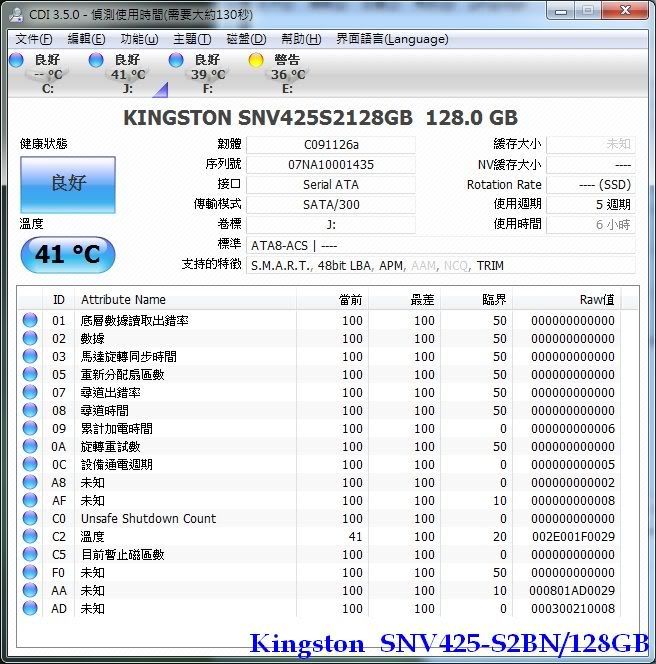This screenshot has width=656, height=664.
Task: Open the 文件(F) menu
Action: pos(34,39)
